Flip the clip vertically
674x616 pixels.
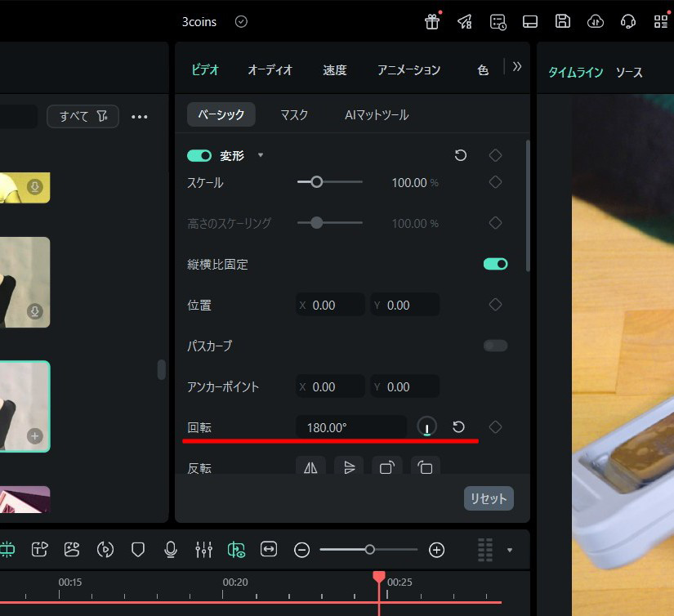349,467
